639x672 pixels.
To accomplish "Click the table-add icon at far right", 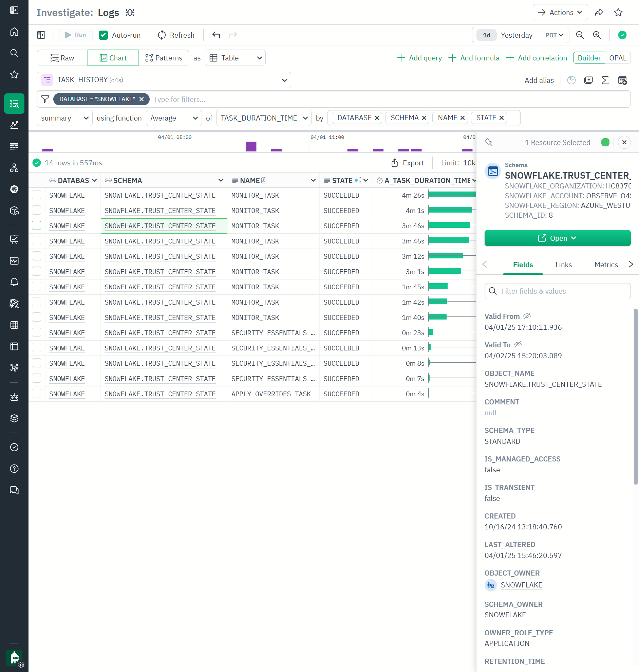I will tap(622, 80).
